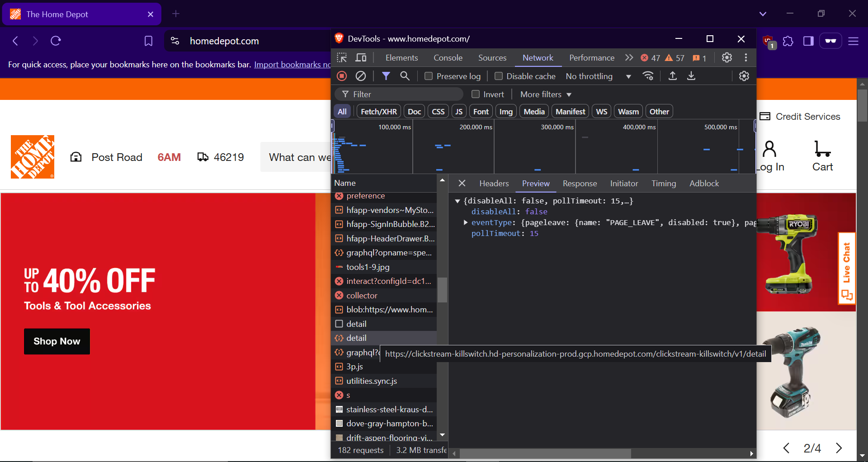Viewport: 868px width, 462px height.
Task: Open the Live Chat side button
Action: (847, 269)
